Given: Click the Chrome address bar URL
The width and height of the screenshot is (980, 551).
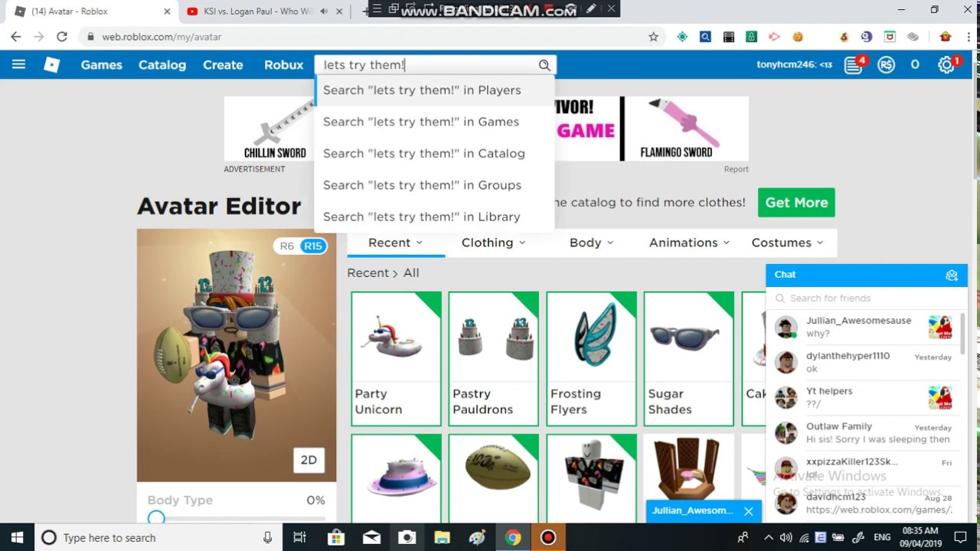Looking at the screenshot, I should (162, 37).
